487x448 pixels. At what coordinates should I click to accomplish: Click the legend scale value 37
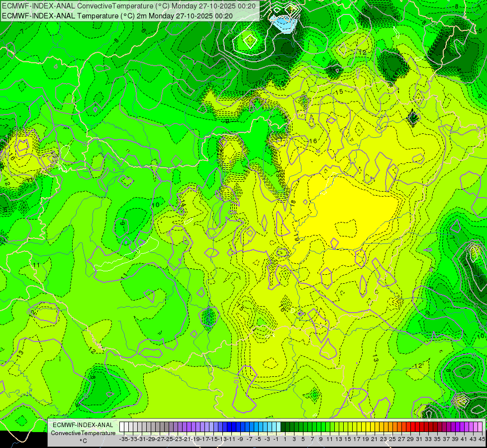pyautogui.click(x=446, y=439)
